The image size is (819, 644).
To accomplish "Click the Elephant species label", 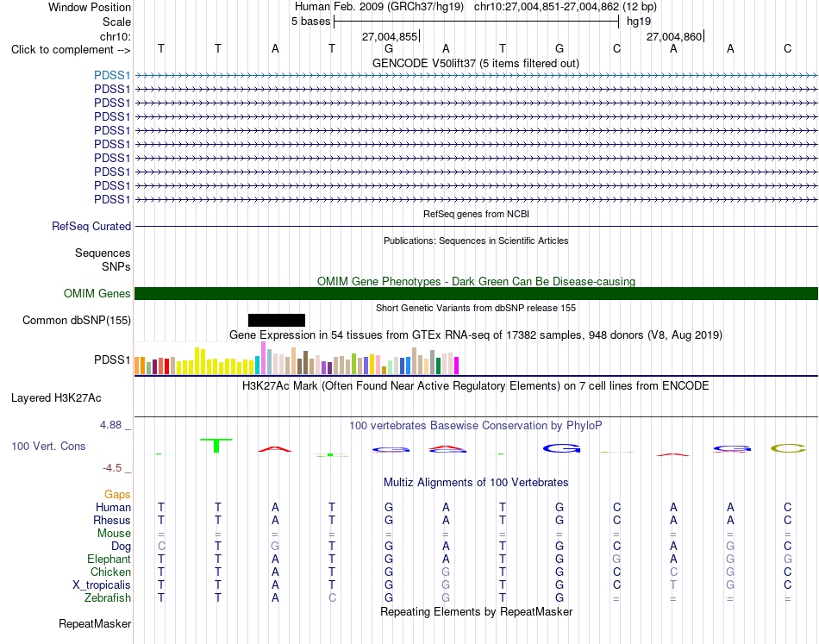I will [109, 559].
